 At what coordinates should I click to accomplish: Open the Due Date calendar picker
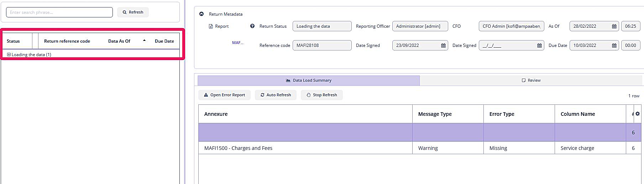tap(614, 45)
